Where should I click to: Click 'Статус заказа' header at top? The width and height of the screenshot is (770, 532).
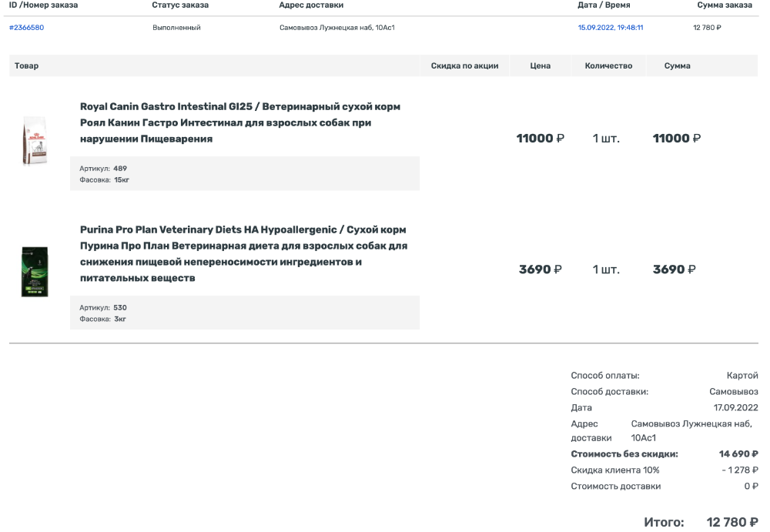point(180,5)
